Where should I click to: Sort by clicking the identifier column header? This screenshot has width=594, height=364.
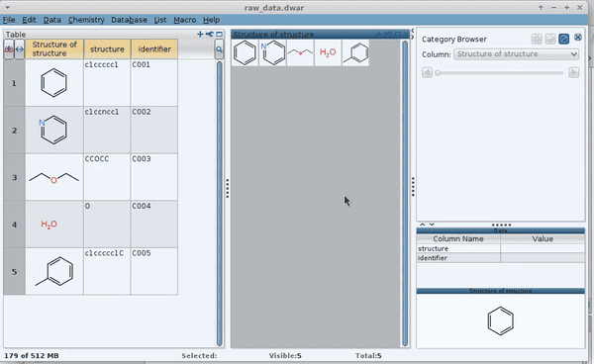(x=154, y=49)
